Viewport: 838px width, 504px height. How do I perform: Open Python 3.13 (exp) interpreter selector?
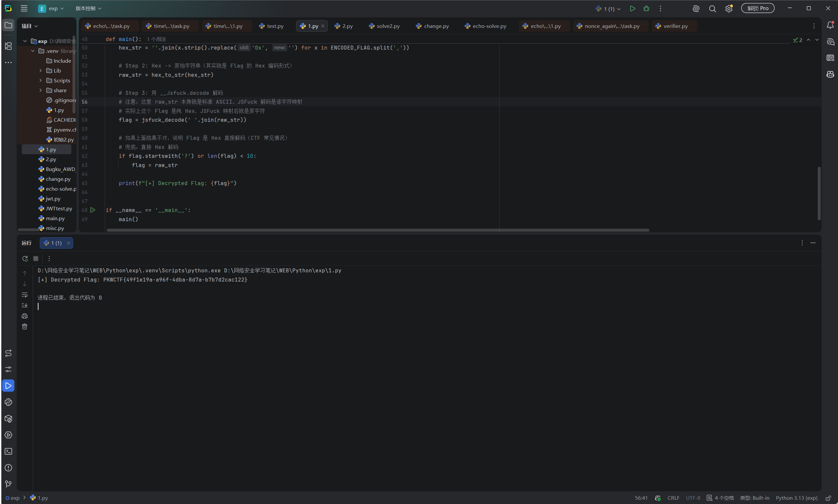click(797, 498)
